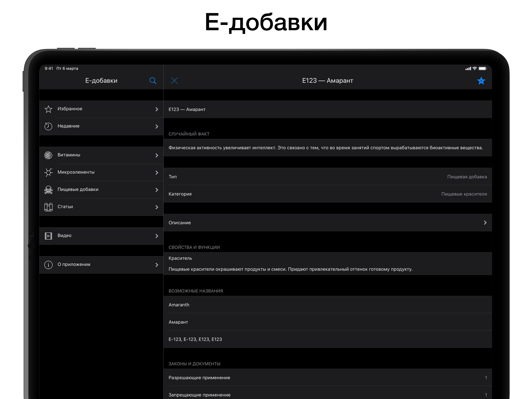Click the battery status icon
The image size is (532, 399).
483,69
